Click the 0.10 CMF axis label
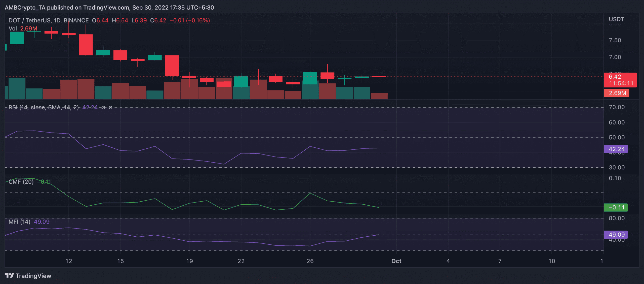Image resolution: width=644 pixels, height=284 pixels. coord(615,178)
